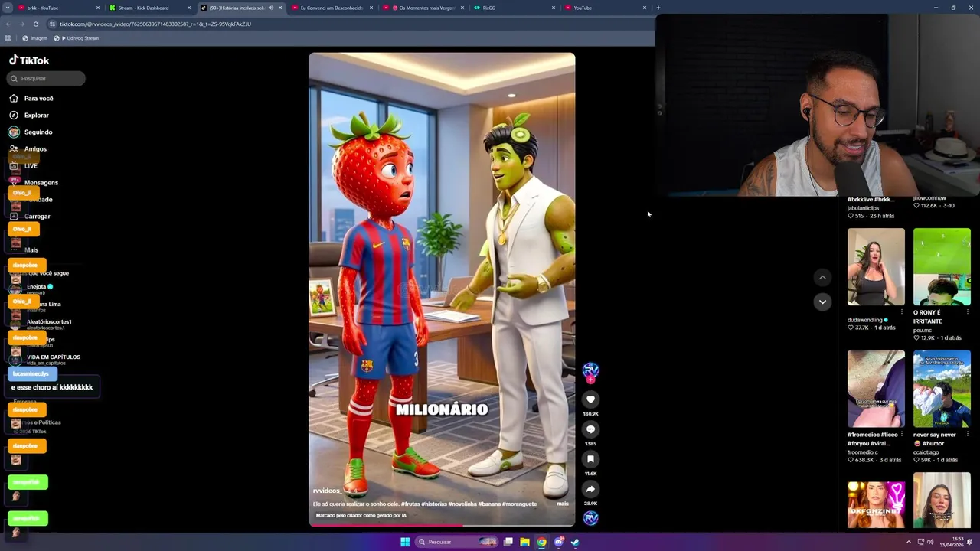Open Discord from the taskbar
Viewport: 980px width, 551px height.
[x=559, y=542]
